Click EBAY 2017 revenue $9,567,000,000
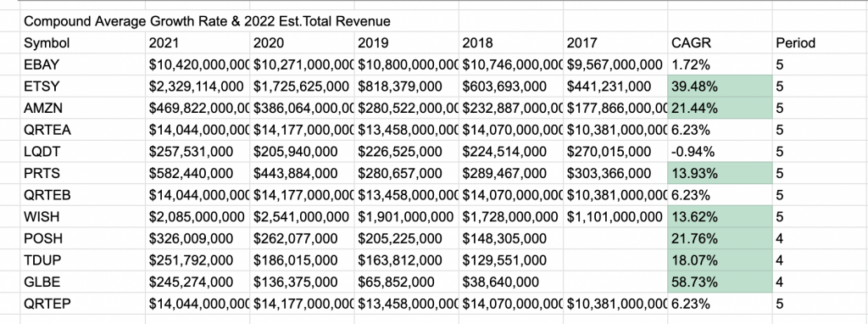The height and width of the screenshot is (324, 868). tap(615, 64)
